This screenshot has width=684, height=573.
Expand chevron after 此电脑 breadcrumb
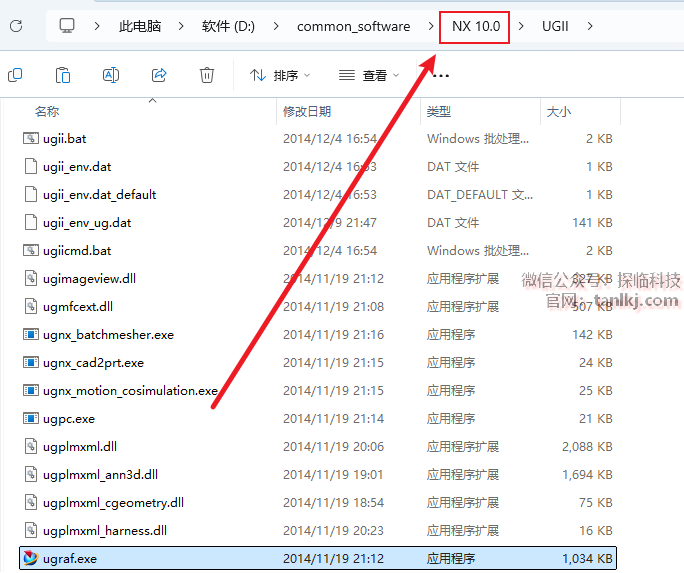(x=181, y=26)
